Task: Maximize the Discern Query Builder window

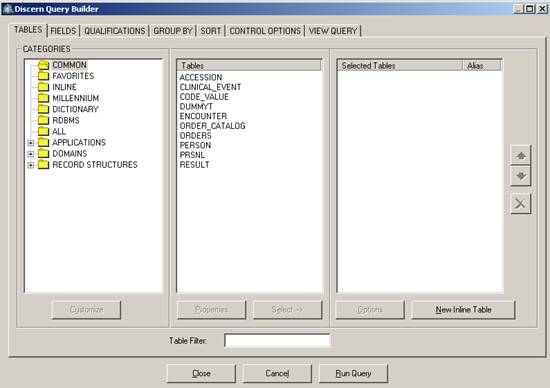Action: (530, 9)
